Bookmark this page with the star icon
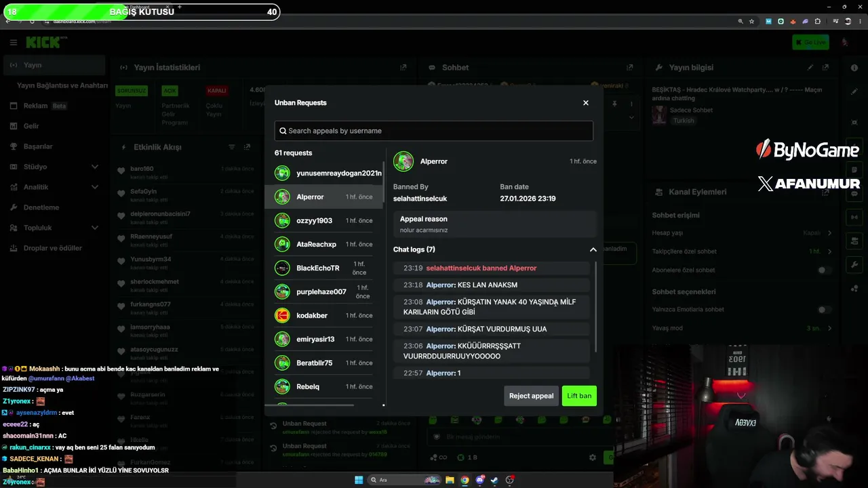 tap(751, 21)
